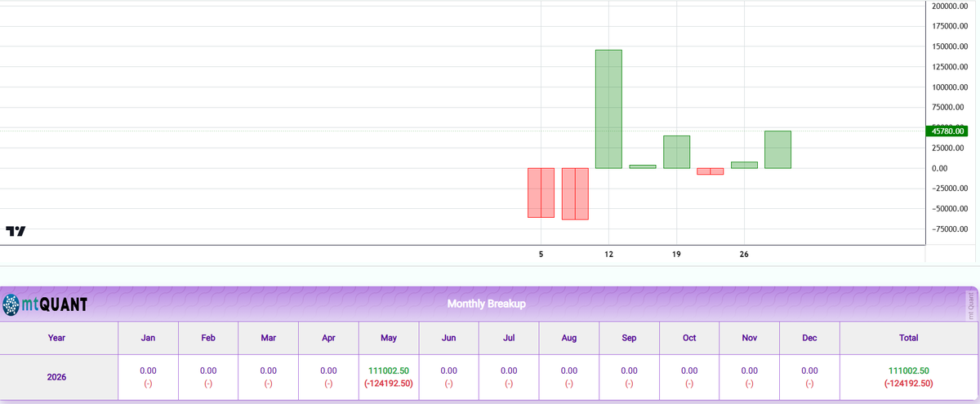Click date label 19 on the time axis

pos(676,255)
